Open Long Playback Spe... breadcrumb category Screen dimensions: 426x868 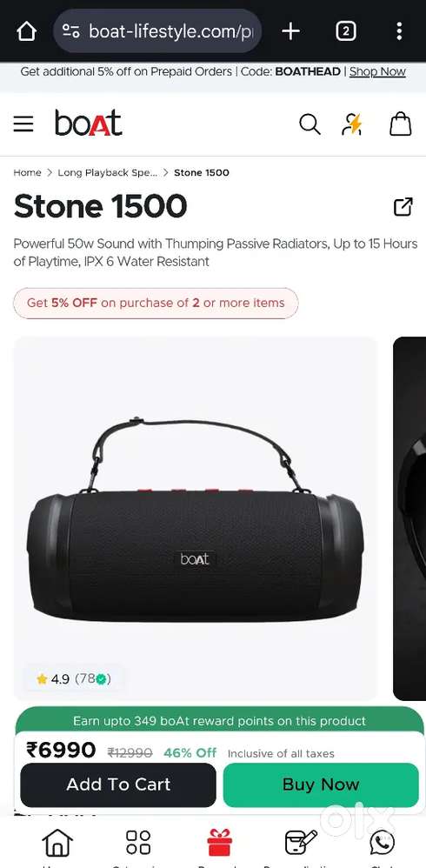(x=107, y=173)
